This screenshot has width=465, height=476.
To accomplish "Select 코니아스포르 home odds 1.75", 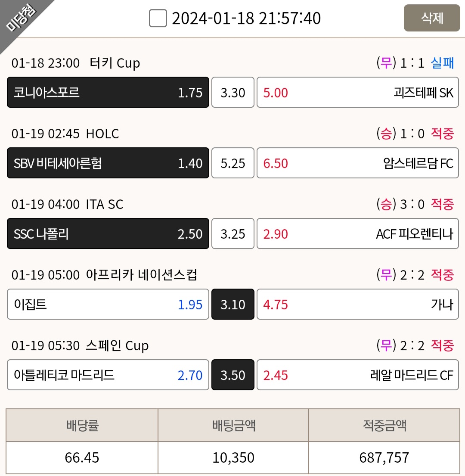I will click(x=108, y=92).
